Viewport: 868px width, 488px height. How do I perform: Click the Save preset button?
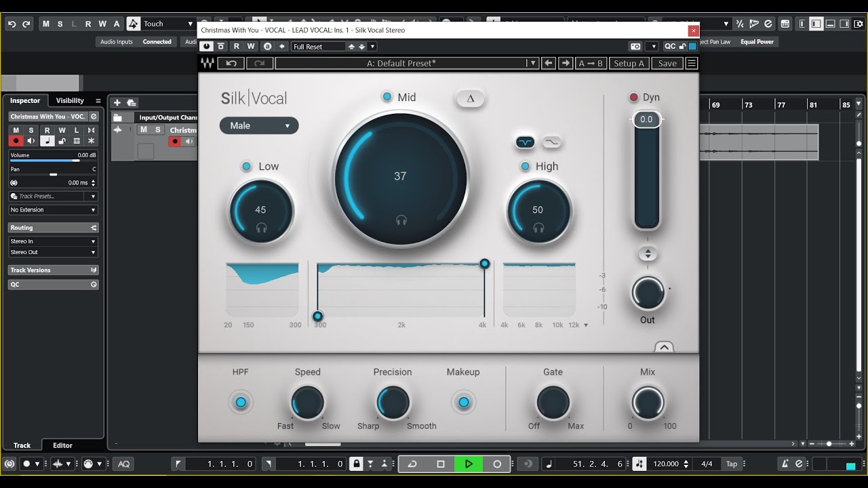(x=667, y=63)
